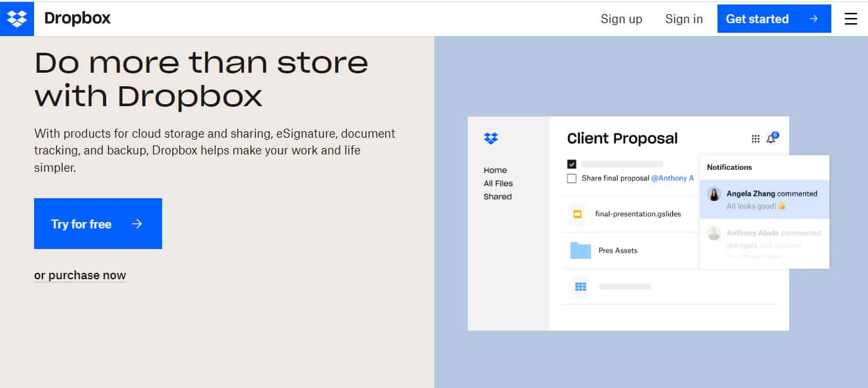Click the Try for free button
This screenshot has height=388, width=868.
98,224
